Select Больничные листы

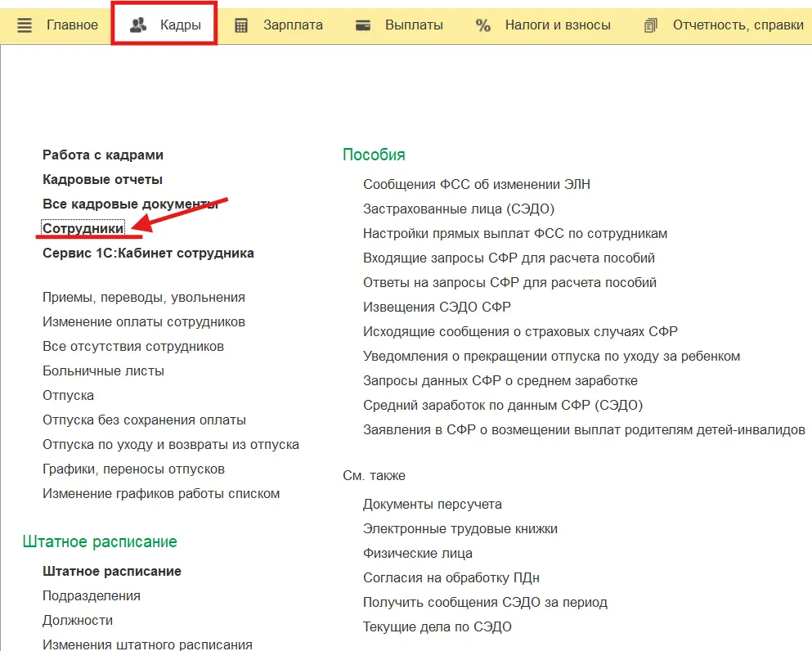pos(103,371)
